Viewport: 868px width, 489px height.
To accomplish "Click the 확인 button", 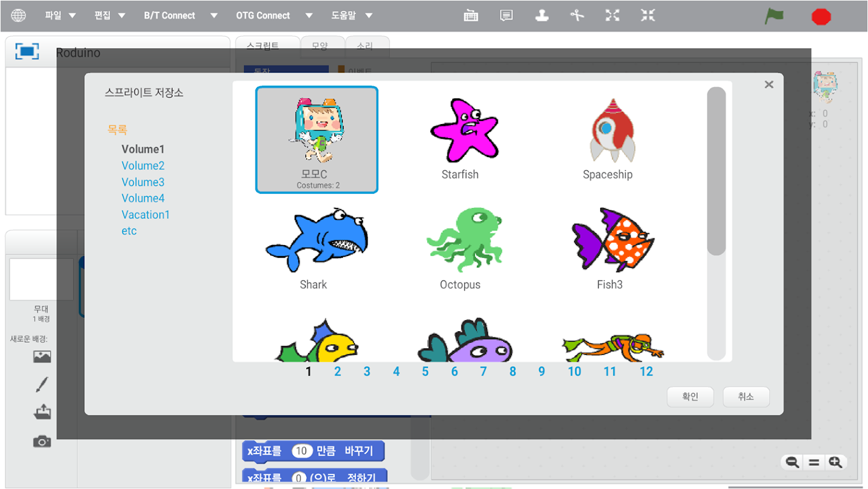I will (690, 397).
